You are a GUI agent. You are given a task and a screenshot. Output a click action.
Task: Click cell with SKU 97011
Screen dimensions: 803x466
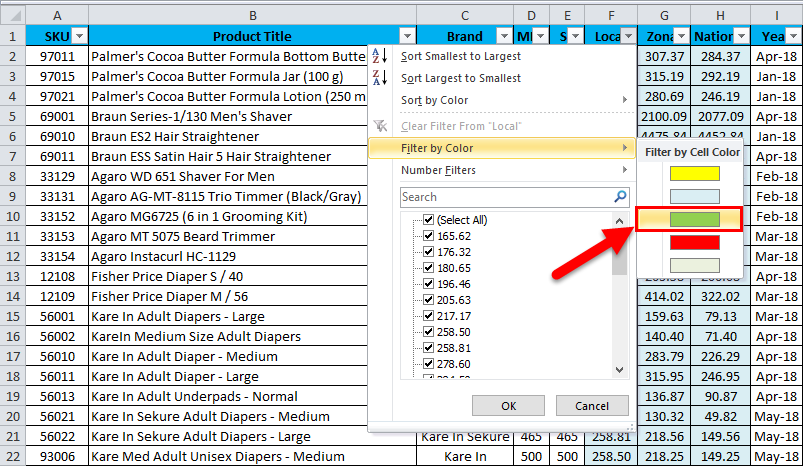57,56
